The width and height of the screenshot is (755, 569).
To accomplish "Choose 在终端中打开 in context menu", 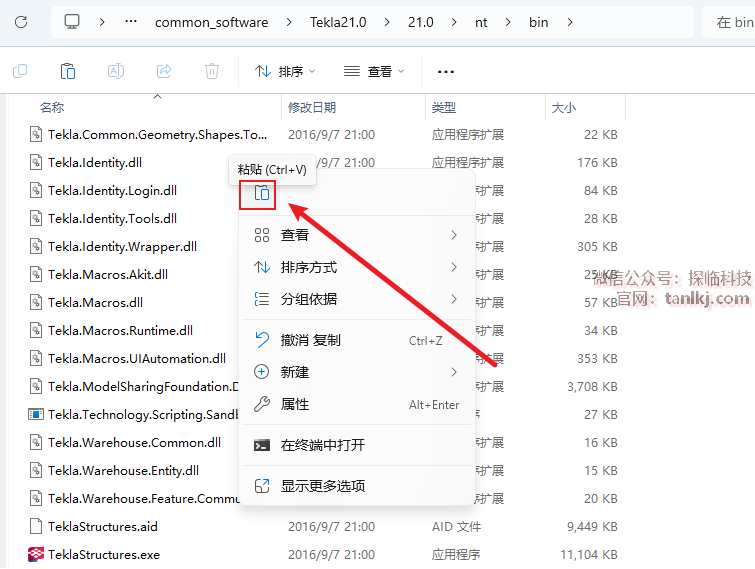I will [x=356, y=445].
